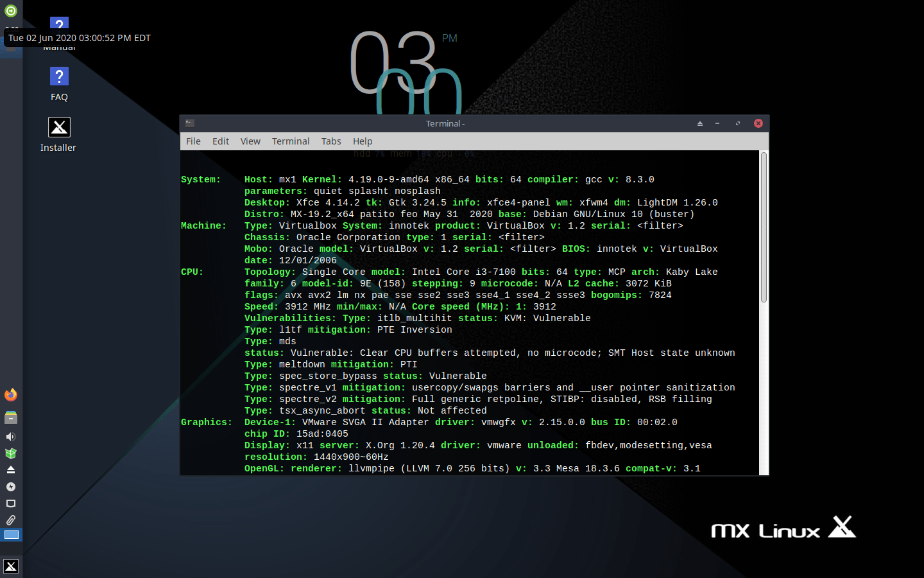Open the Help menu

click(x=363, y=141)
